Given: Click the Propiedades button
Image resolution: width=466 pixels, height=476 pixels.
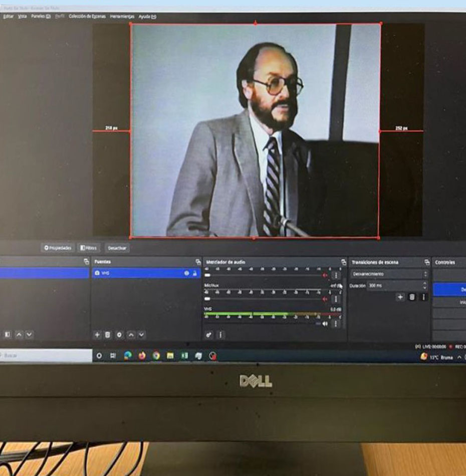Looking at the screenshot, I should click(58, 248).
